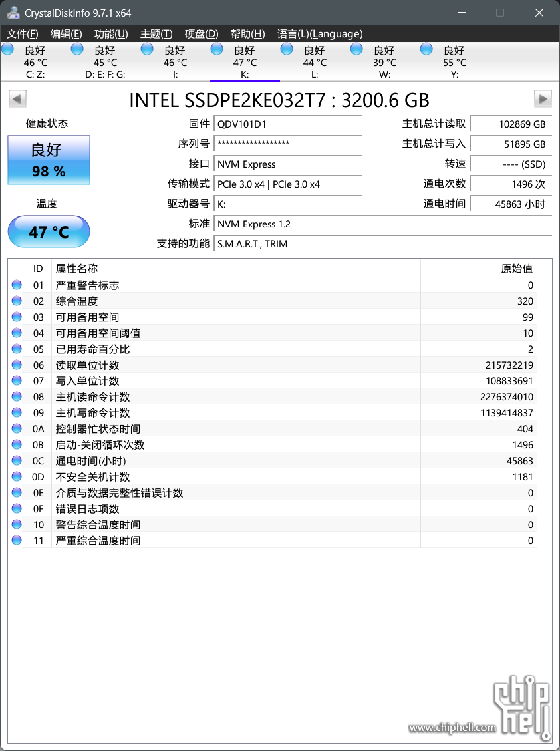Screen dimensions: 560x751
Task: Click the next disk right arrow button
Action: [x=543, y=99]
